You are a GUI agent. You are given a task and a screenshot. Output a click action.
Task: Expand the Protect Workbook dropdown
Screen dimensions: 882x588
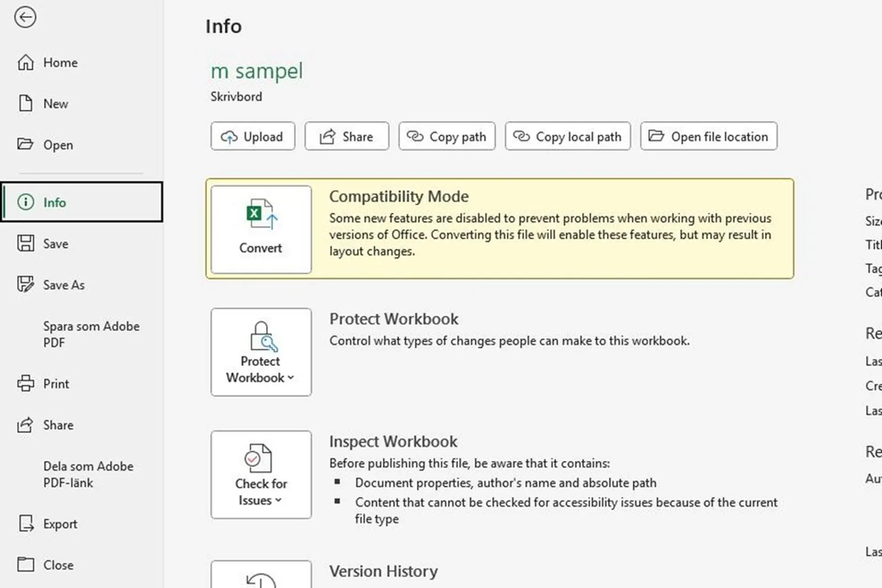click(x=261, y=352)
